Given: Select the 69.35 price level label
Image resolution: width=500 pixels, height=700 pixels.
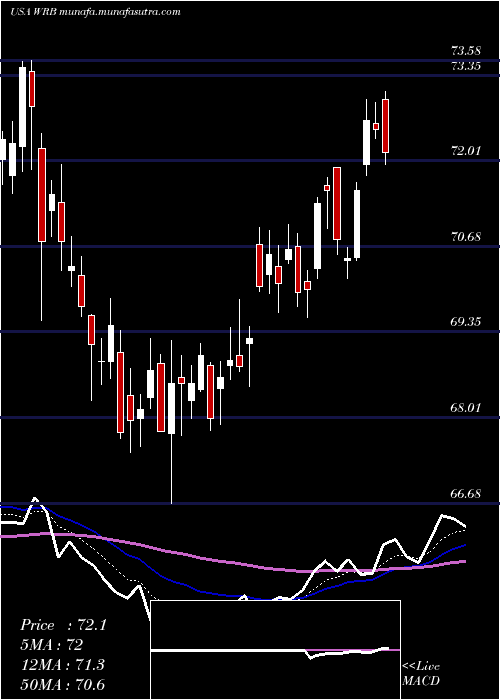Looking at the screenshot, I should [x=467, y=322].
